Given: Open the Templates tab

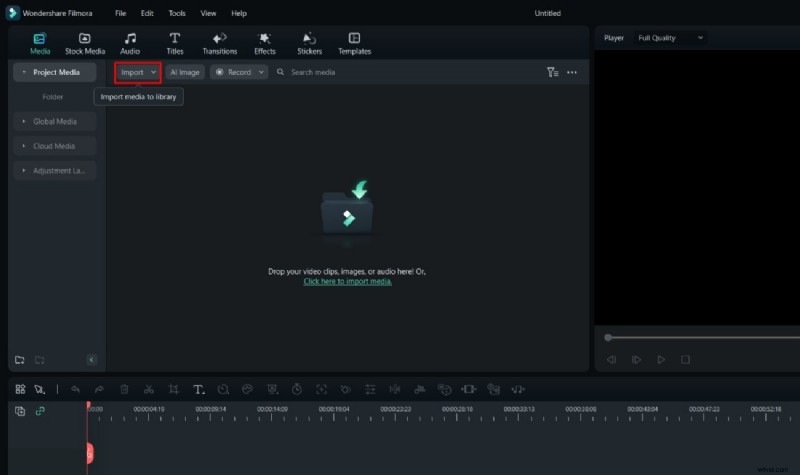Looking at the screenshot, I should pos(354,44).
